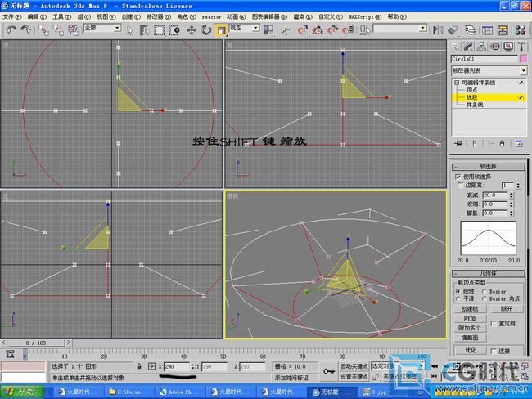
Task: Enable the 重定向 checkbox
Action: [x=494, y=324]
